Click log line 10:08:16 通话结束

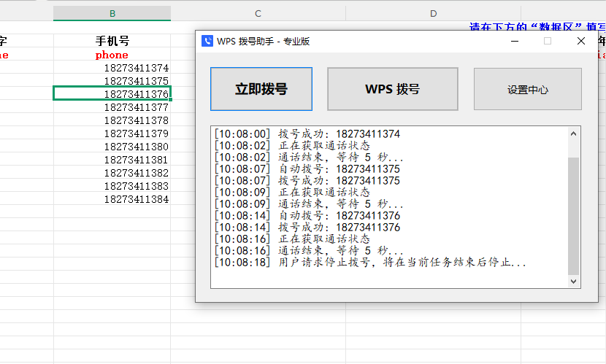point(309,251)
